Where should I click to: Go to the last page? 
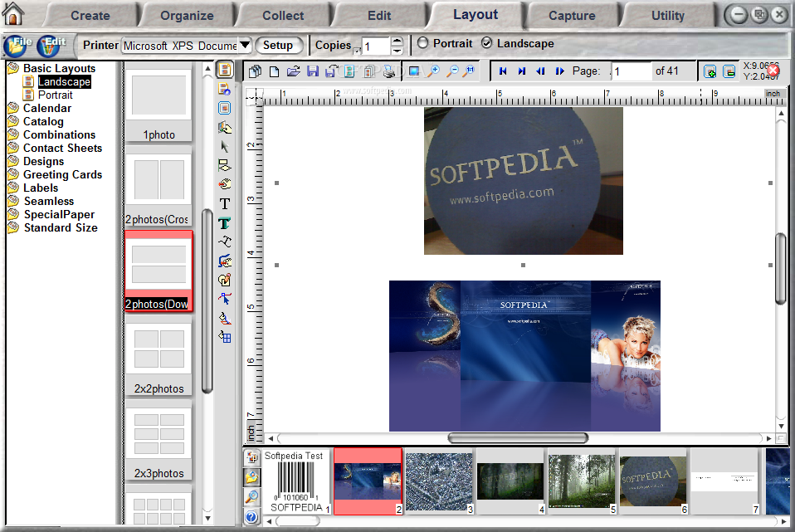[x=522, y=71]
